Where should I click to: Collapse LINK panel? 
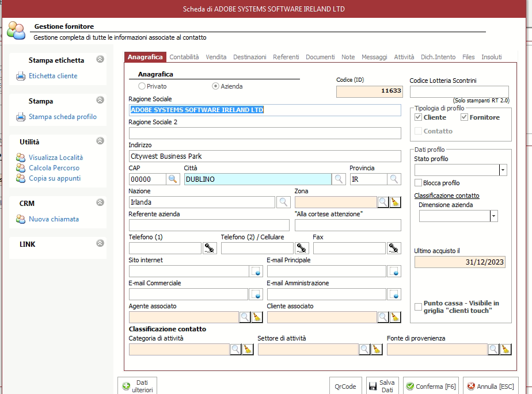pyautogui.click(x=100, y=243)
